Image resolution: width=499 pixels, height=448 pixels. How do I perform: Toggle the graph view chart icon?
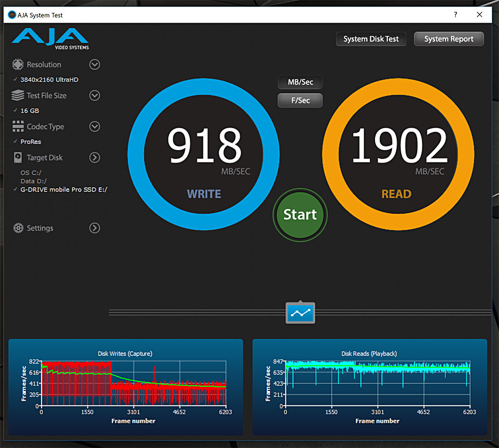pyautogui.click(x=300, y=313)
